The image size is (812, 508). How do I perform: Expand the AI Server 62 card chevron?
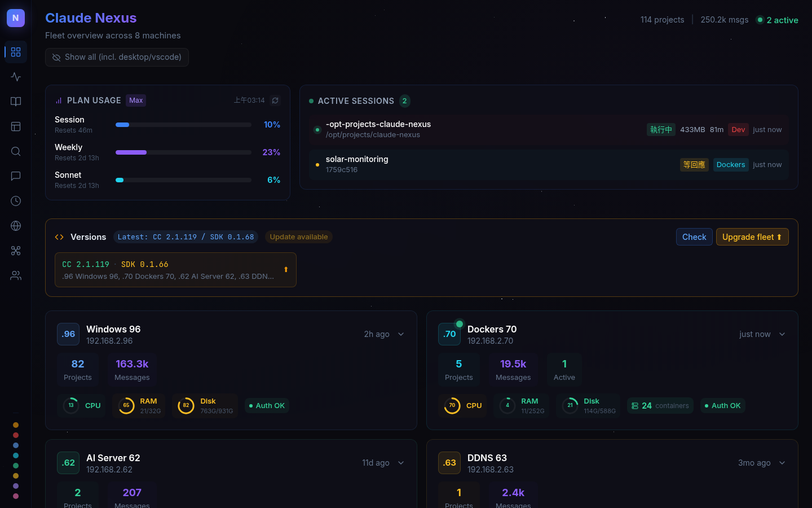401,463
